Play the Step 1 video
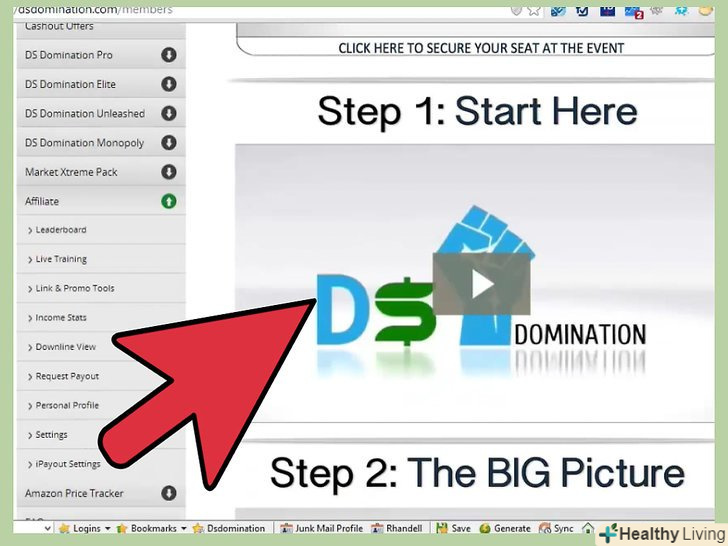The image size is (728, 546). [x=481, y=284]
